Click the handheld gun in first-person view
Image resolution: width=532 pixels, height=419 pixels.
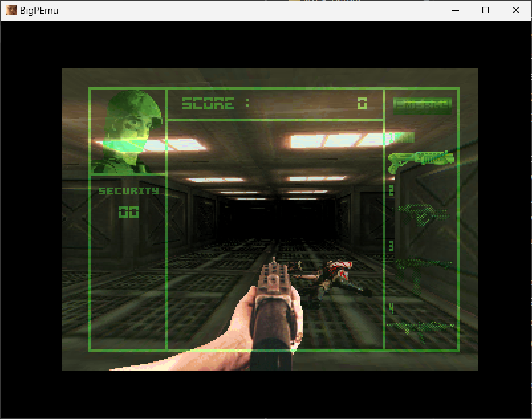(x=273, y=314)
